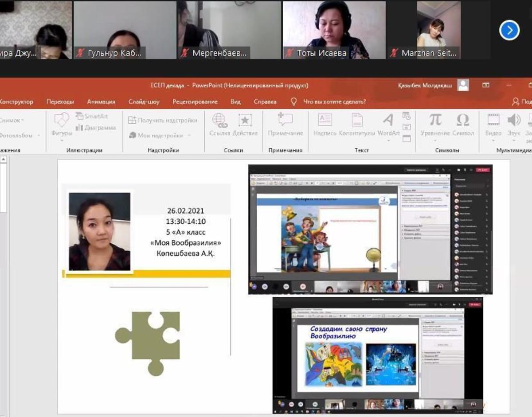Click Получить надстройки button

163,120
